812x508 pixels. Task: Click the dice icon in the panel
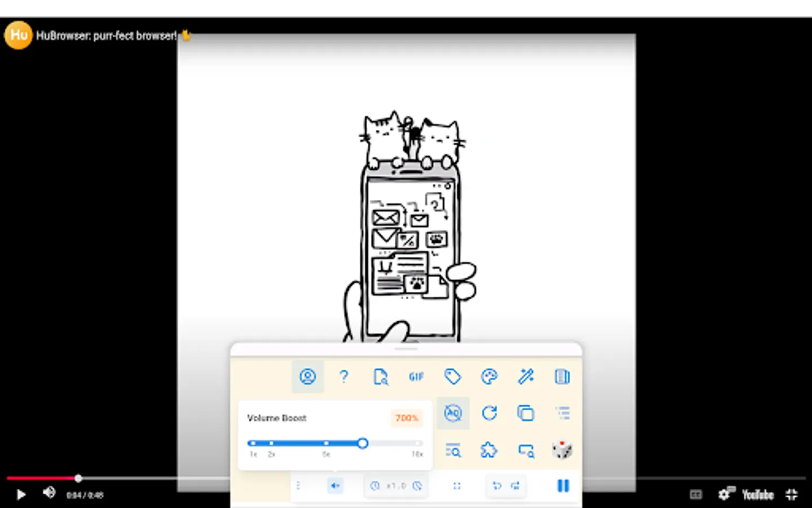click(562, 450)
